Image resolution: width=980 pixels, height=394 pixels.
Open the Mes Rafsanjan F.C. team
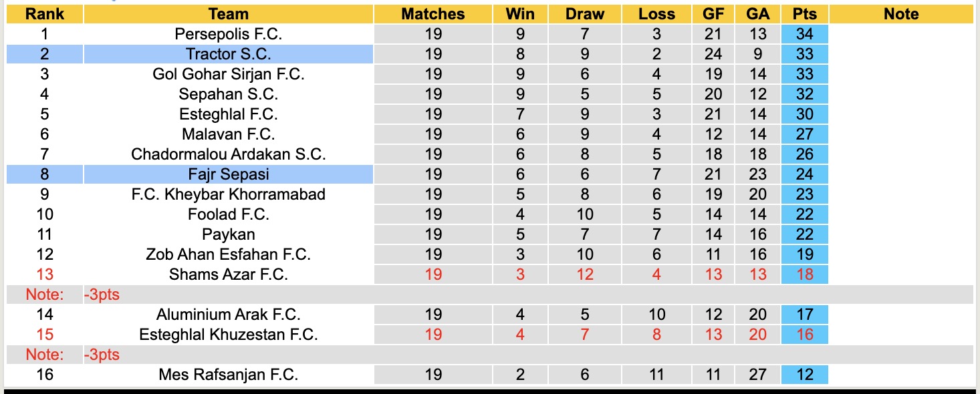point(228,375)
